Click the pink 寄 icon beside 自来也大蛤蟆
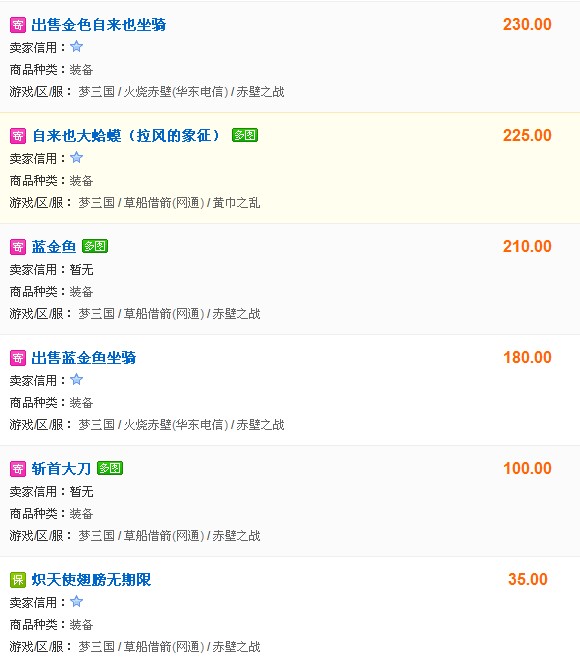The height and width of the screenshot is (664, 580). click(x=18, y=136)
